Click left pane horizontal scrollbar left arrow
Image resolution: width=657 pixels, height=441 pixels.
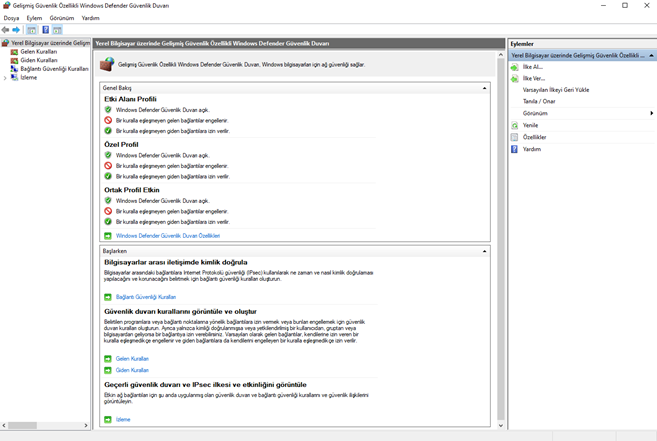4,425
